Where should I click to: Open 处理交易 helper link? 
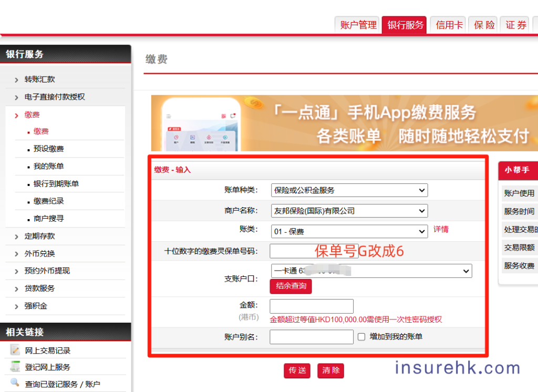(520, 230)
